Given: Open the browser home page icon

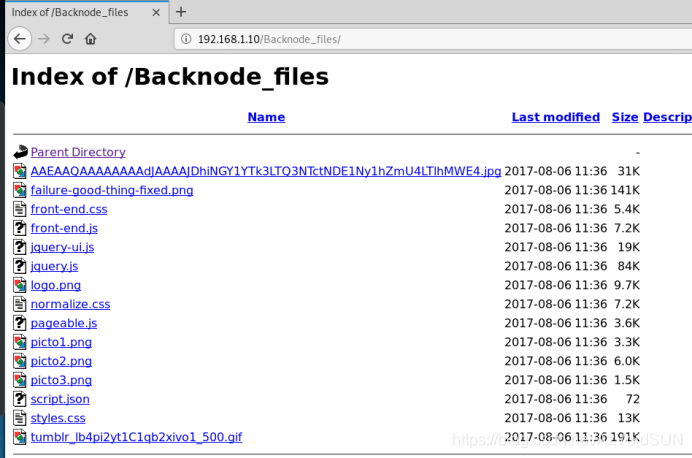Looking at the screenshot, I should coord(90,39).
